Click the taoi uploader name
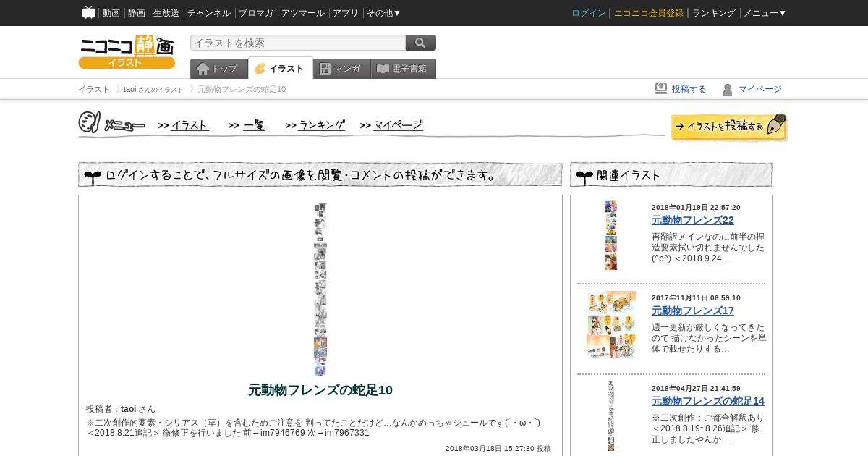 point(128,409)
